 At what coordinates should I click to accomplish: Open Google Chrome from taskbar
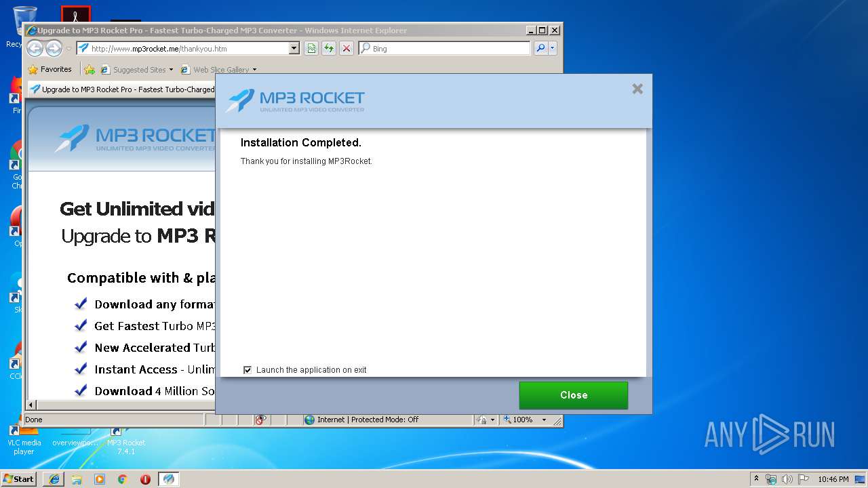pos(122,479)
